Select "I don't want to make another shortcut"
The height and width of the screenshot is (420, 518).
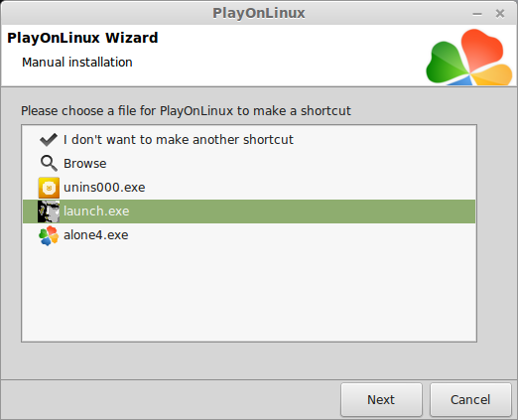[x=179, y=140]
